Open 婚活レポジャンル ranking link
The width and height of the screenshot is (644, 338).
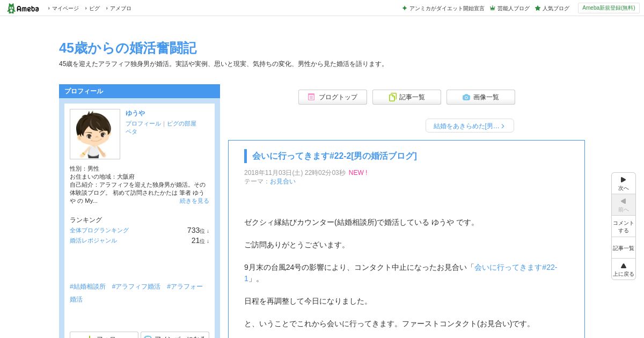(x=93, y=241)
